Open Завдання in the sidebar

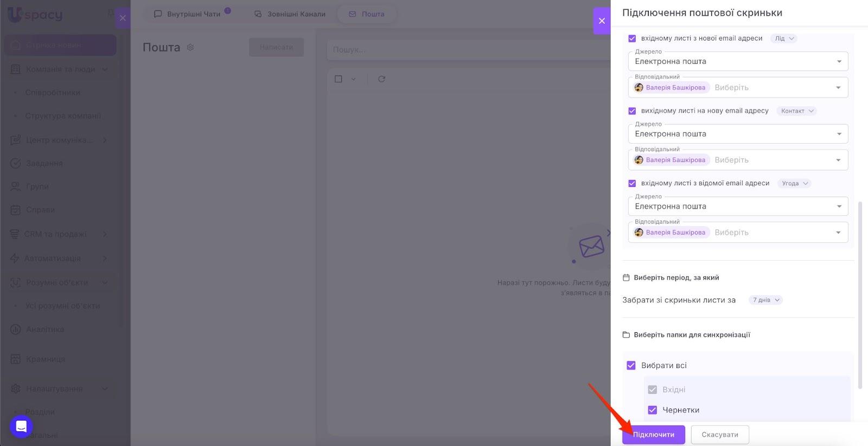click(44, 164)
